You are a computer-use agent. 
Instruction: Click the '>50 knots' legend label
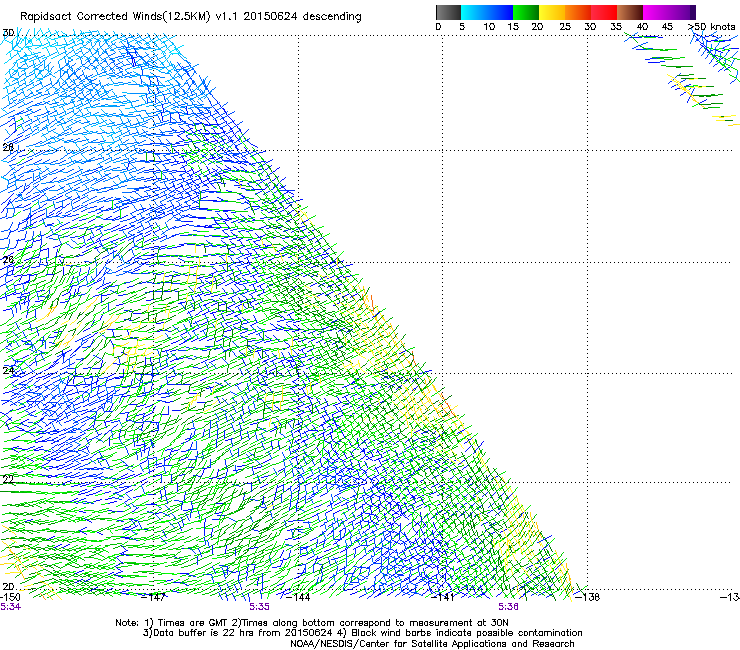point(711,27)
